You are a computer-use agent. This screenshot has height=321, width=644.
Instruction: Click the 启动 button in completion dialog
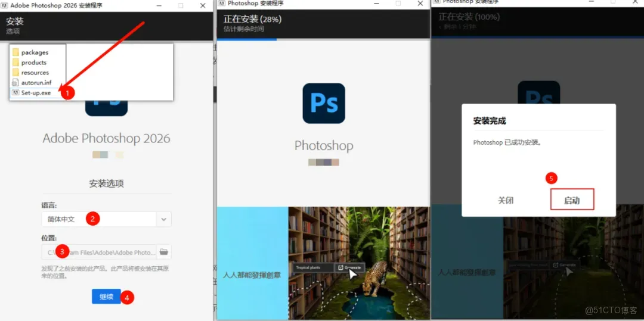tap(572, 201)
